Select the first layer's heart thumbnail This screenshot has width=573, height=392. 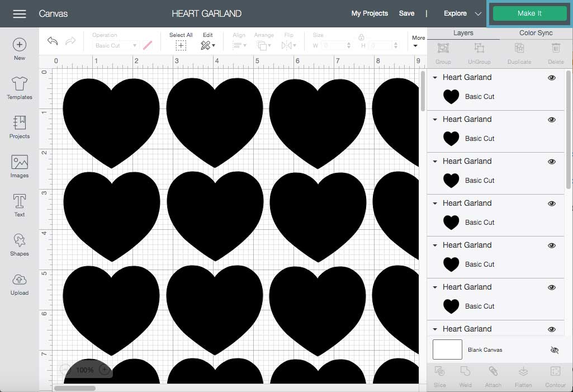pyautogui.click(x=451, y=97)
